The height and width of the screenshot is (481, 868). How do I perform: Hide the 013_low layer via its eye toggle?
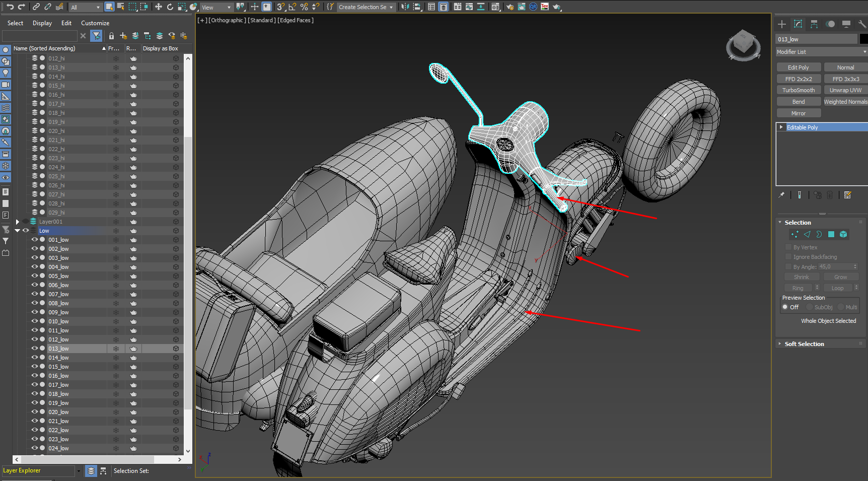(x=35, y=348)
